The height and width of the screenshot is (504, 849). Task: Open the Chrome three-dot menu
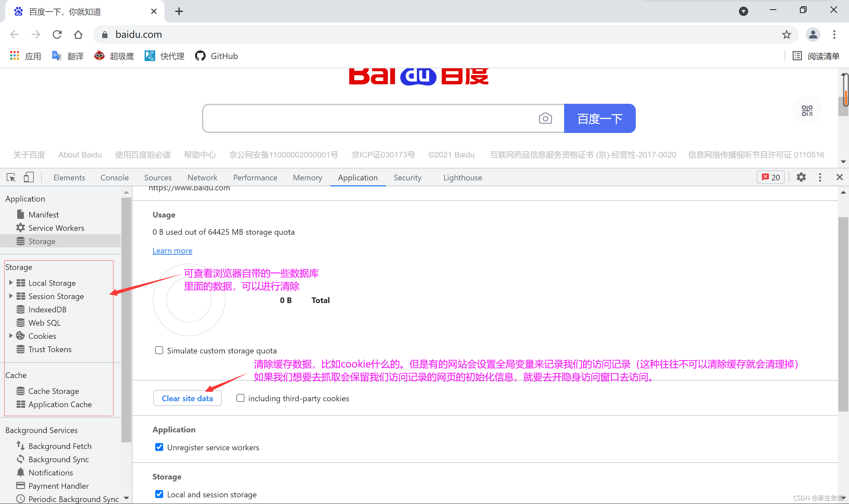[834, 34]
